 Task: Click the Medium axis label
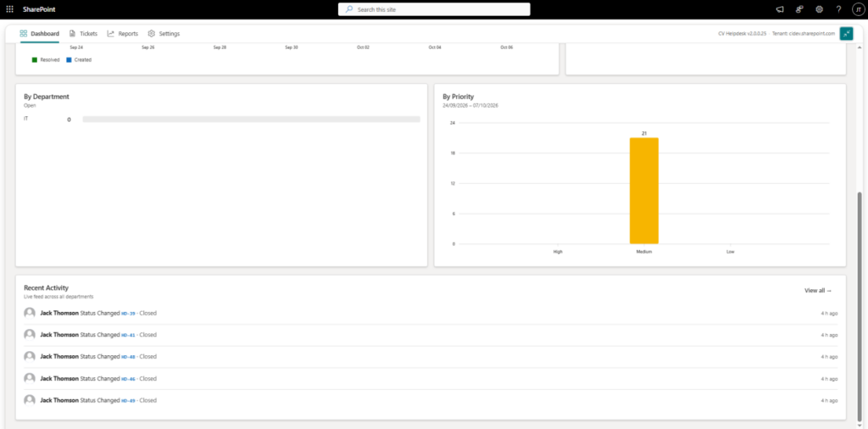[644, 252]
